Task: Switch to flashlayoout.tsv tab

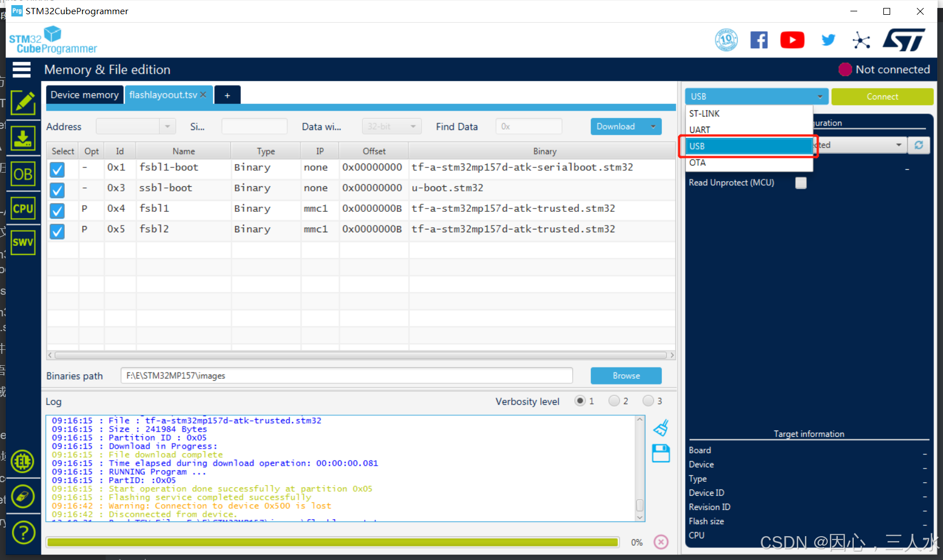Action: pyautogui.click(x=163, y=95)
